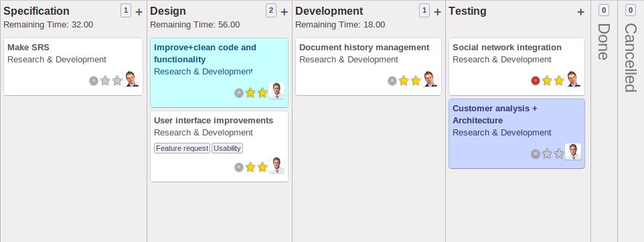The image size is (644, 242).
Task: Set second star on Customer analysis card
Action: click(x=558, y=154)
